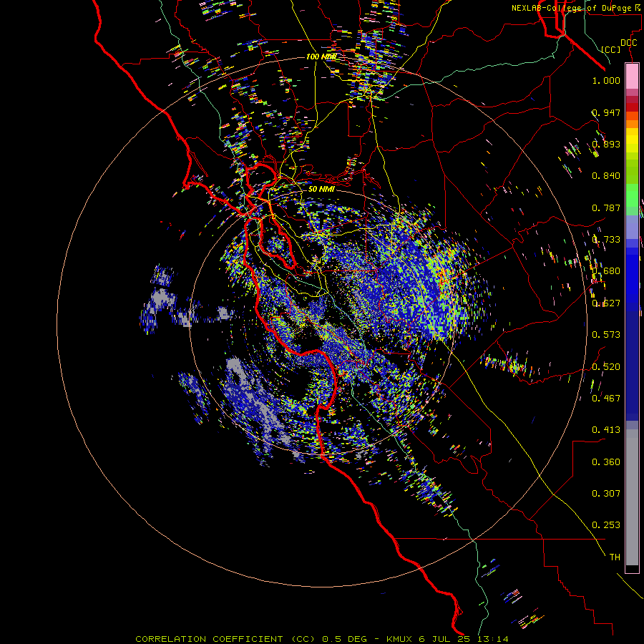644x644 pixels.
Task: Click the 0.733 scale label
Action: [x=606, y=240]
